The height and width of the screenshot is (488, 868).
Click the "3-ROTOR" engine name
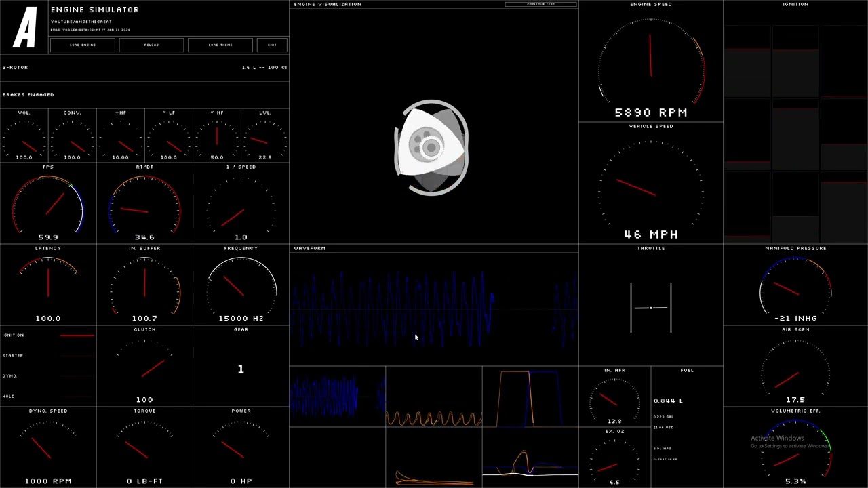pos(15,68)
